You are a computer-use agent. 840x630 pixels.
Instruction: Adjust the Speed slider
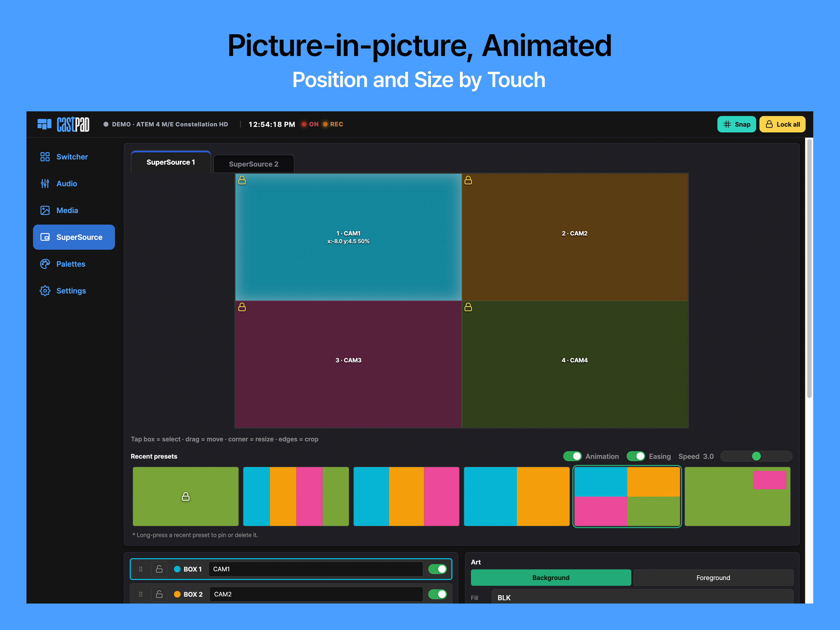coord(756,456)
